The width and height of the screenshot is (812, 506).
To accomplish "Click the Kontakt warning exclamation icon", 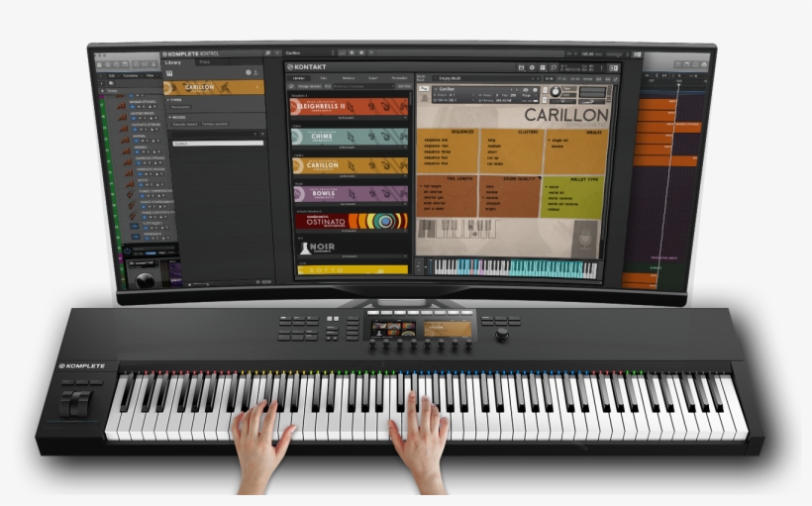I will 601,68.
